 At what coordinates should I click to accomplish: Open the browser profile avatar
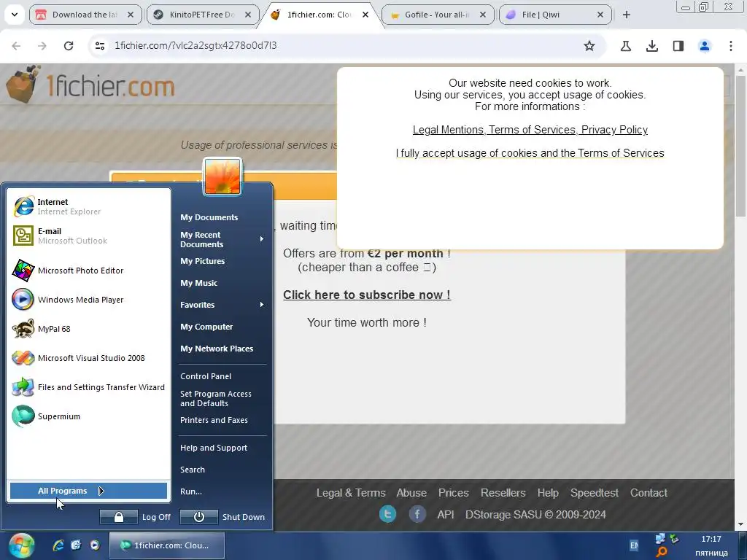coord(704,46)
